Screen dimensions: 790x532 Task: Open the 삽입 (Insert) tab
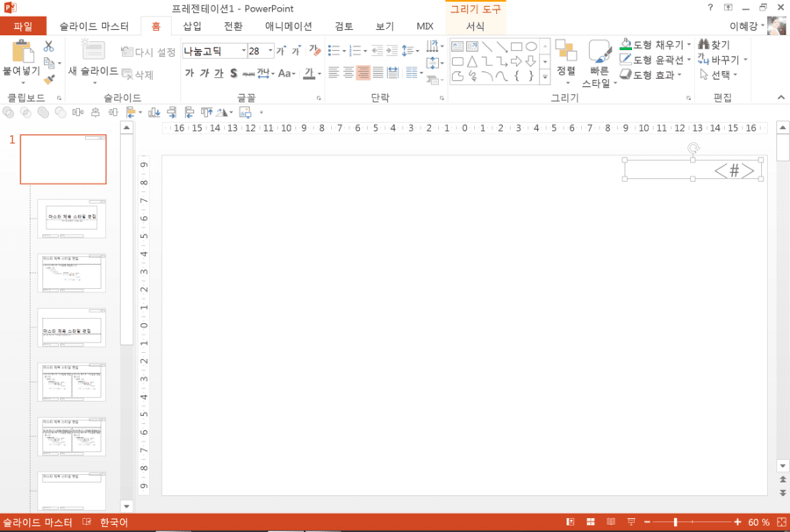coord(192,26)
